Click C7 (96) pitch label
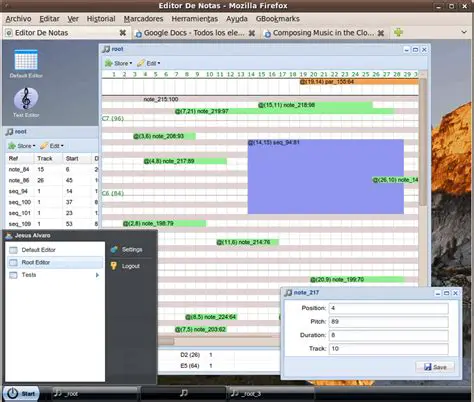474x402 pixels. 113,118
